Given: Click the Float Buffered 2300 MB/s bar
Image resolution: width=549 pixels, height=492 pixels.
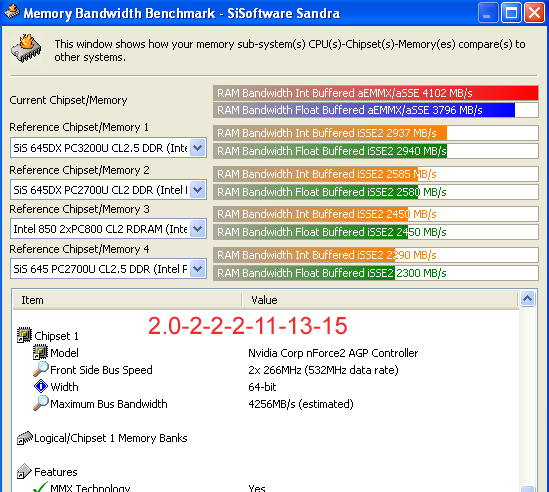Looking at the screenshot, I should 375,273.
